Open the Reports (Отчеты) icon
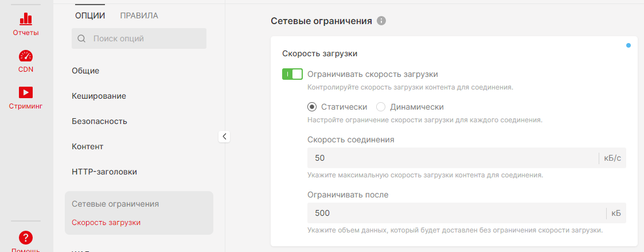 point(26,20)
